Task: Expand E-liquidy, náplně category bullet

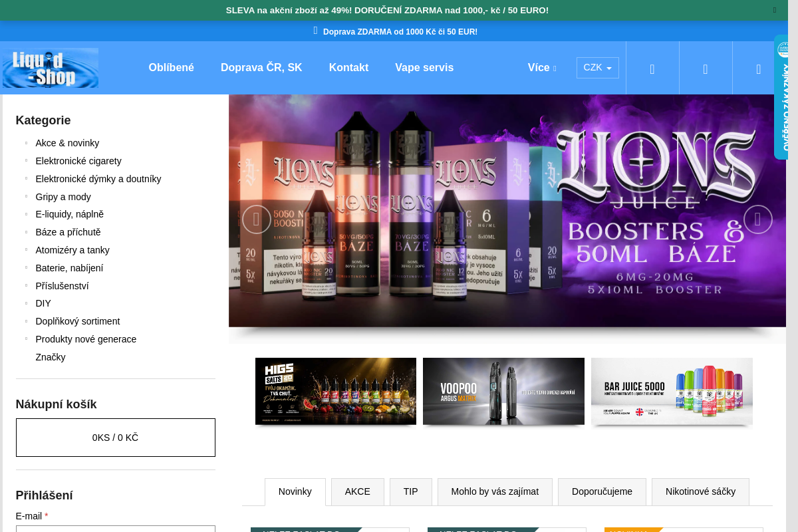Action: 26,214
